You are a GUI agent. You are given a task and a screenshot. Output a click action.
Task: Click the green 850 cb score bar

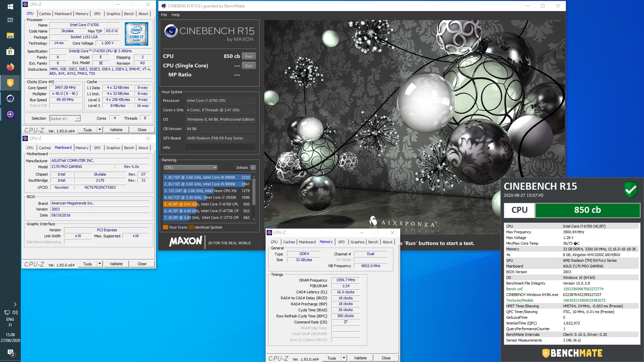coord(587,210)
